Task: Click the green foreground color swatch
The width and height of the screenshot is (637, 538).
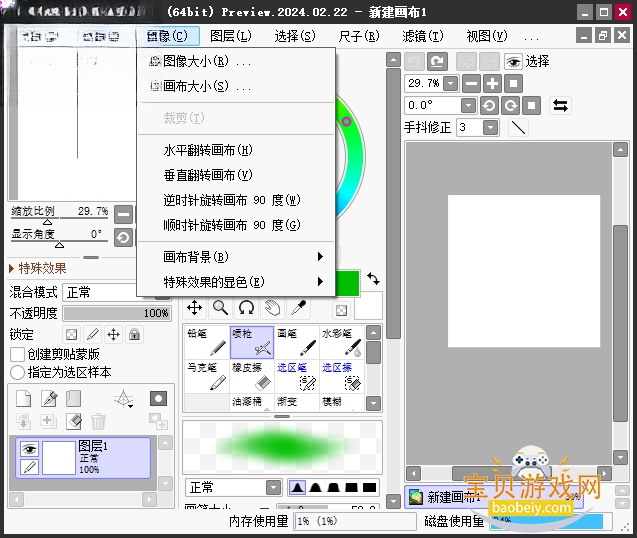Action: [x=348, y=283]
